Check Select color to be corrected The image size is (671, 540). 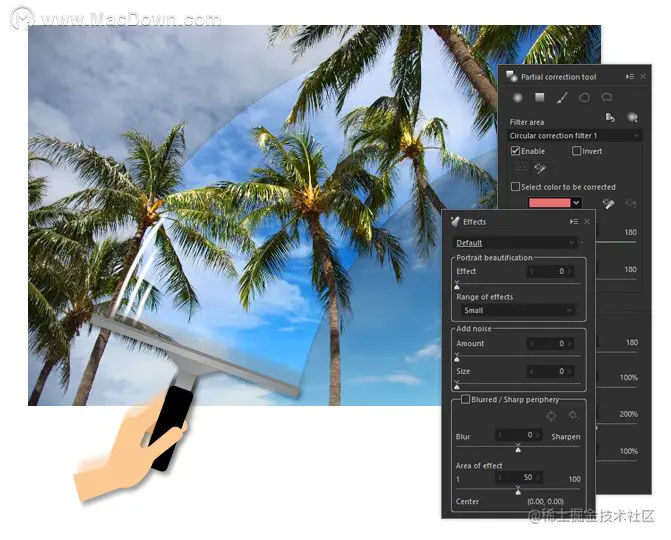516,187
